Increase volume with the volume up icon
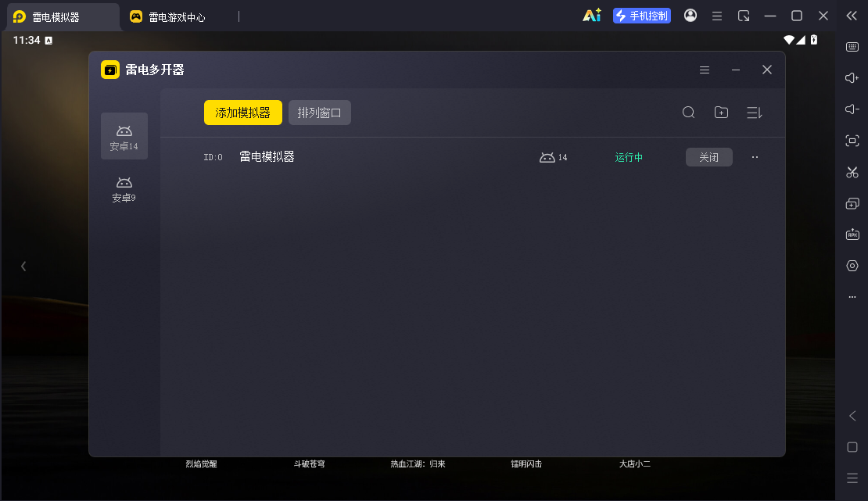The height and width of the screenshot is (501, 868). (852, 78)
